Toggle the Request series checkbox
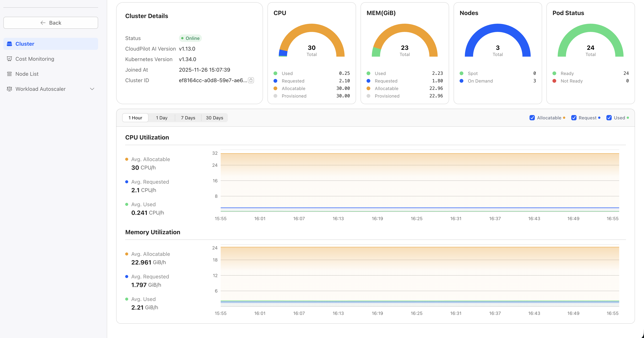Screen dimensions: 644x338 point(574,118)
